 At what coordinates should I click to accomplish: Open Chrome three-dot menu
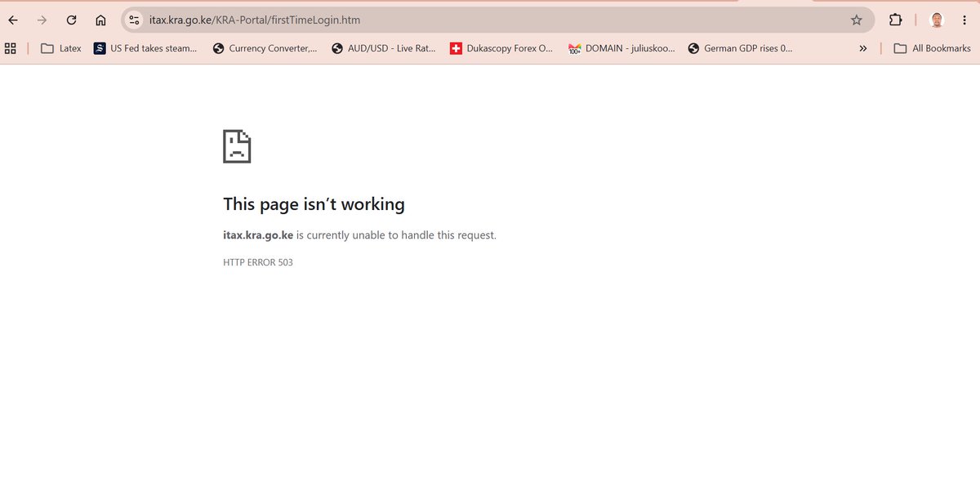[964, 20]
